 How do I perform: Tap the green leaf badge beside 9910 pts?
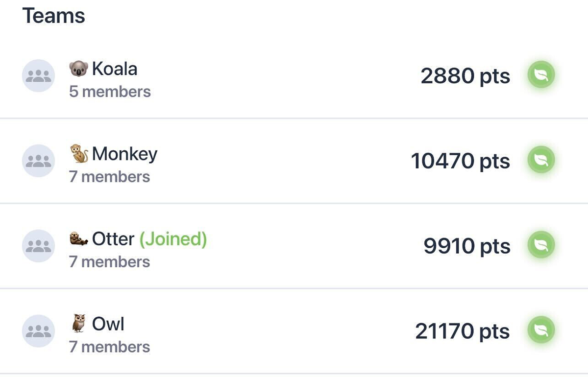click(541, 245)
